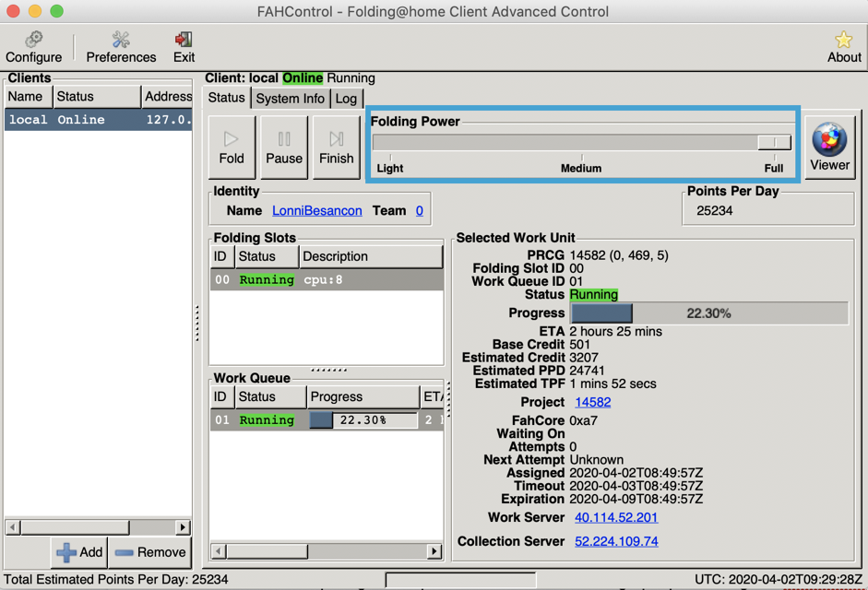Switch to the System Info tab
The height and width of the screenshot is (590, 868).
coord(290,99)
